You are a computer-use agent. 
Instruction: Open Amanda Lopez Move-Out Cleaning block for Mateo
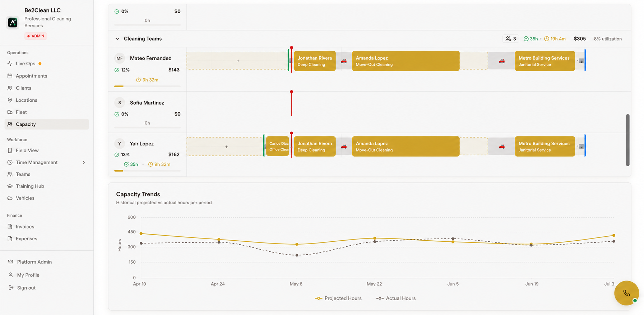coord(406,61)
